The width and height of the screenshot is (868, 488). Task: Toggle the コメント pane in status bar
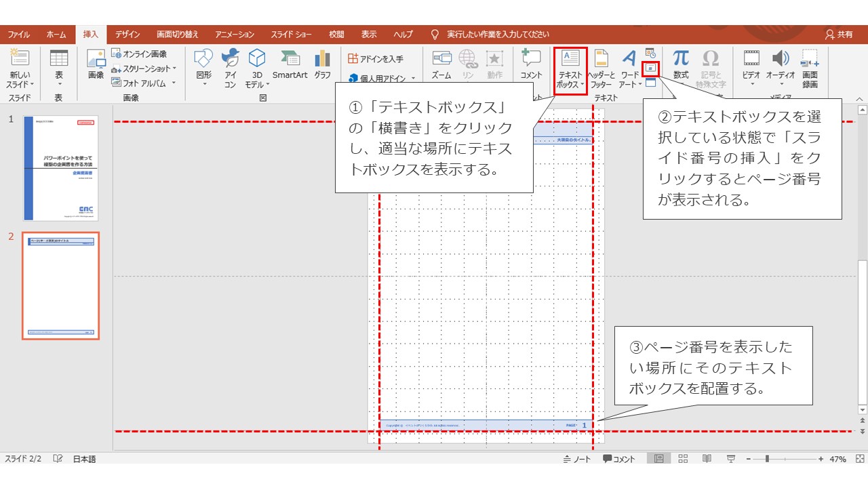pos(618,459)
